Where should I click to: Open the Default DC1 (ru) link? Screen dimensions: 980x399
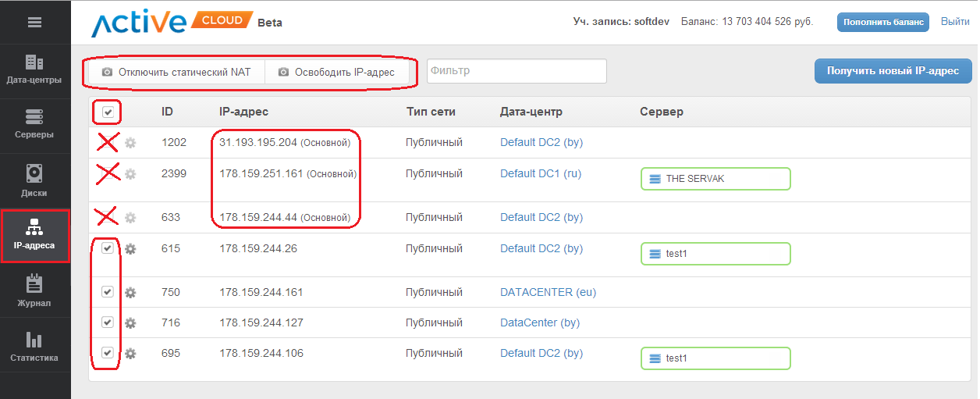click(540, 174)
